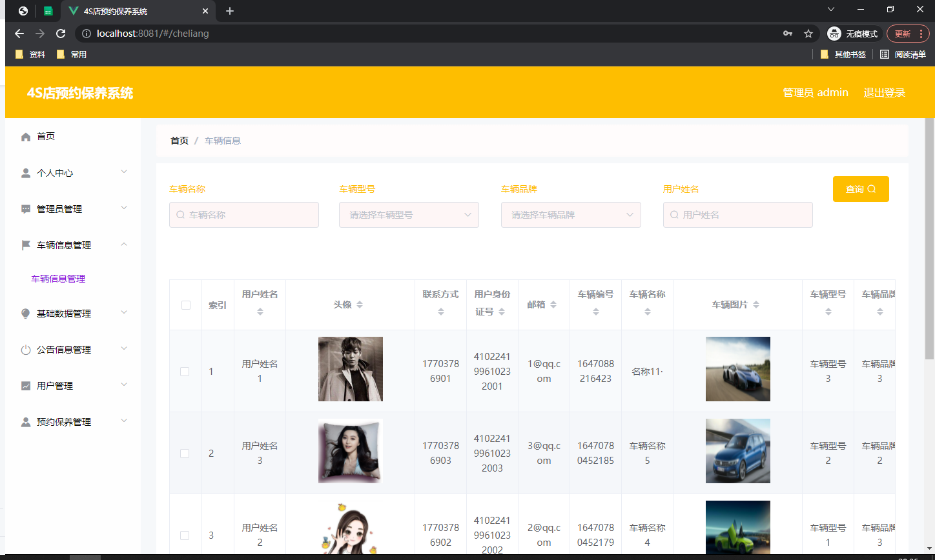Open the 请选择车辆品牌 dropdown
The image size is (935, 560).
point(571,215)
